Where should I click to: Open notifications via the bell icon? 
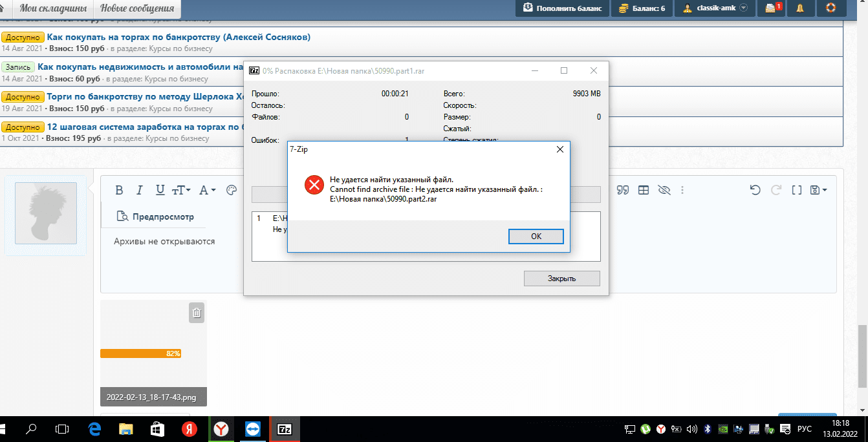(x=800, y=8)
